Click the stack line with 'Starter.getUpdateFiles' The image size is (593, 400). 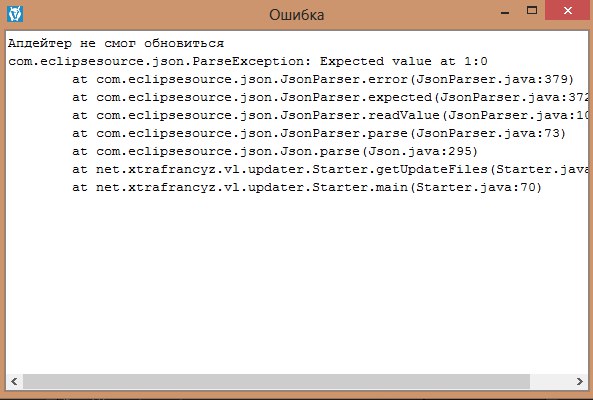coord(330,169)
